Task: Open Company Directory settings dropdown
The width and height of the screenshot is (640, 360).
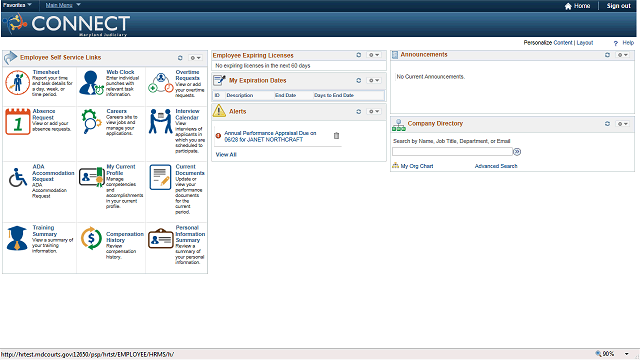Action: click(623, 124)
